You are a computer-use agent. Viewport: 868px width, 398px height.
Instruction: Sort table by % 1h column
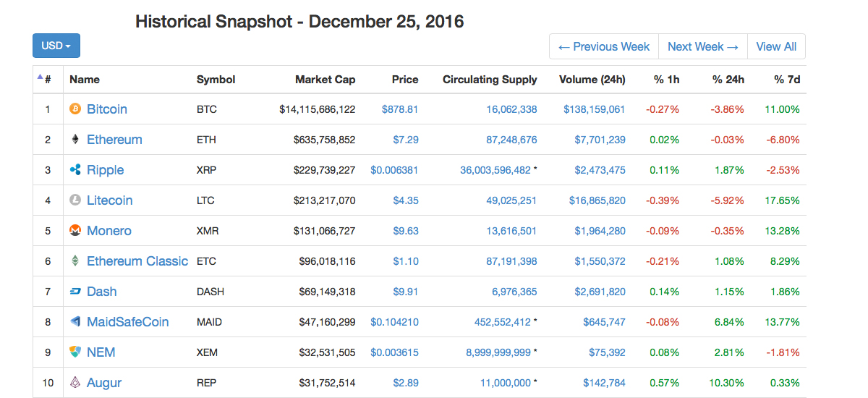click(666, 80)
